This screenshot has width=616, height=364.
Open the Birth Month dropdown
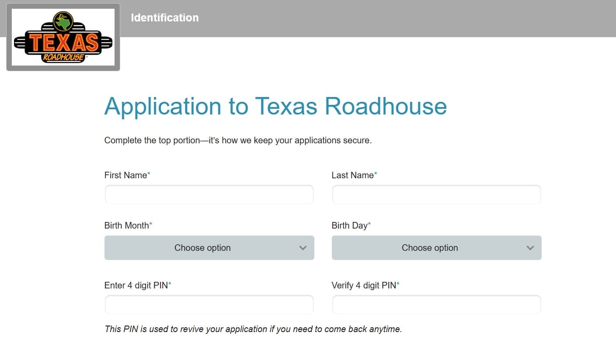[209, 248]
